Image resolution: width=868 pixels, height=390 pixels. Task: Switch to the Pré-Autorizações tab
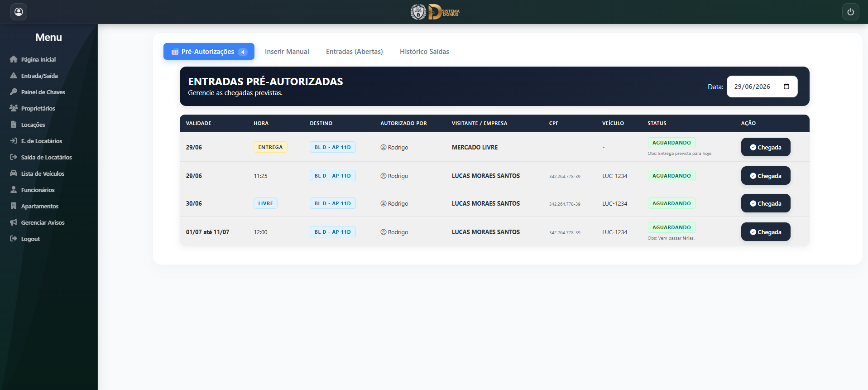click(x=209, y=52)
